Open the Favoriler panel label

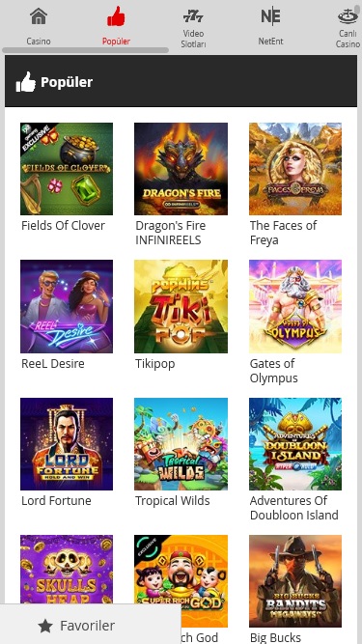click(88, 626)
